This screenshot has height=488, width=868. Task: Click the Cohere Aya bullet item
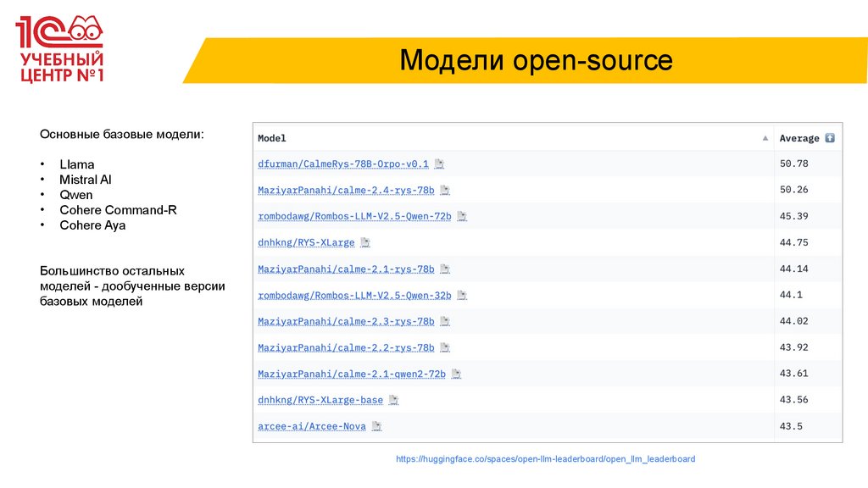pyautogui.click(x=92, y=225)
